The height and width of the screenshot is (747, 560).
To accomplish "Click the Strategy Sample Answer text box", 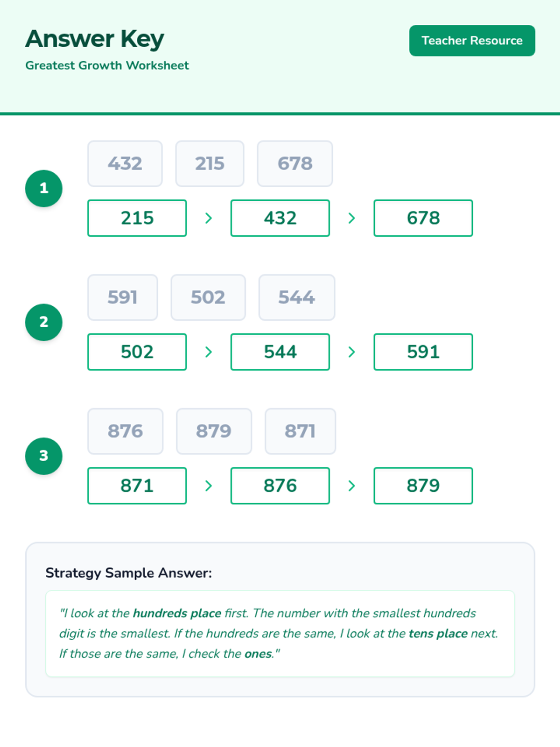I will pyautogui.click(x=280, y=634).
